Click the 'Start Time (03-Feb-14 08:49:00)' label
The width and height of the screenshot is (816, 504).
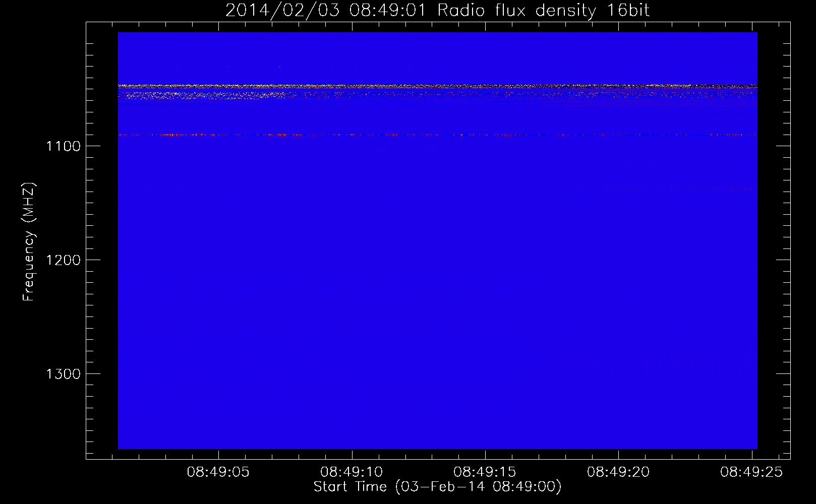[437, 487]
